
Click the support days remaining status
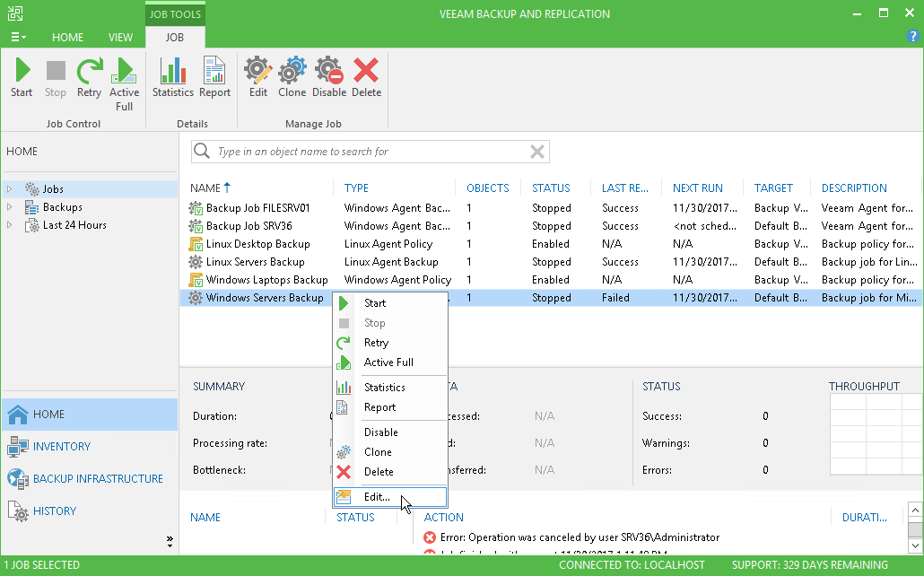[810, 565]
